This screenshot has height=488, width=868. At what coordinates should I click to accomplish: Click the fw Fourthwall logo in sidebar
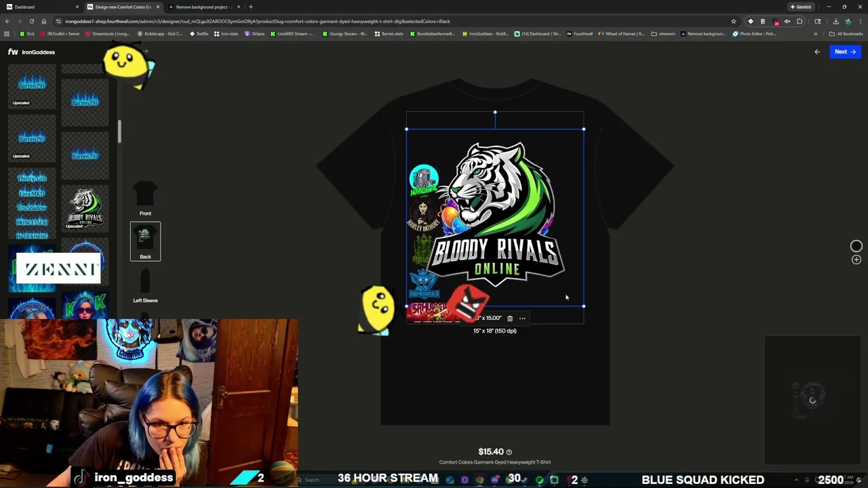tap(13, 52)
